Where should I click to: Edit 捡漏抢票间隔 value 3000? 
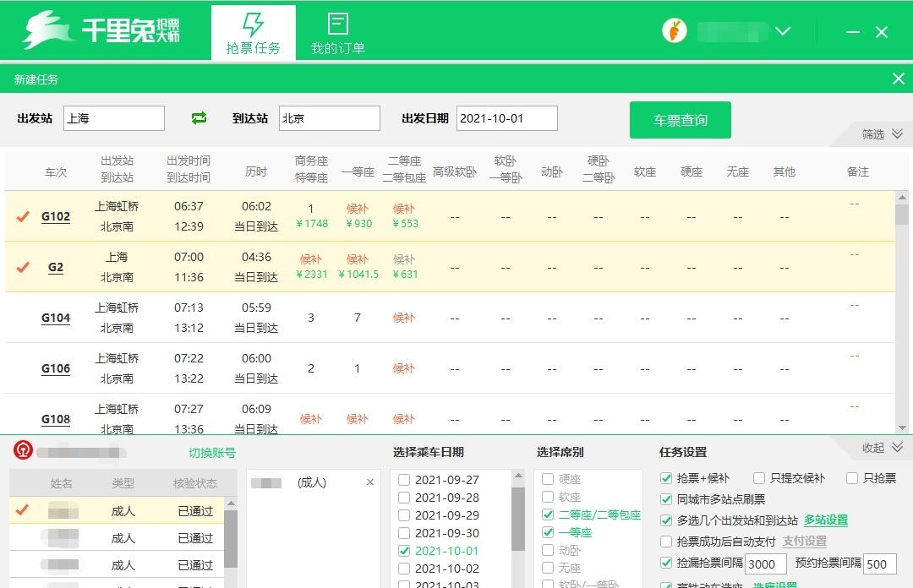[766, 564]
